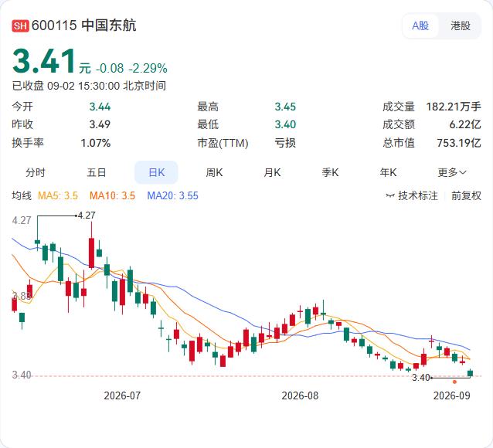Click the MA20: 3.55 legend
Image resolution: width=493 pixels, height=448 pixels.
[x=172, y=196]
